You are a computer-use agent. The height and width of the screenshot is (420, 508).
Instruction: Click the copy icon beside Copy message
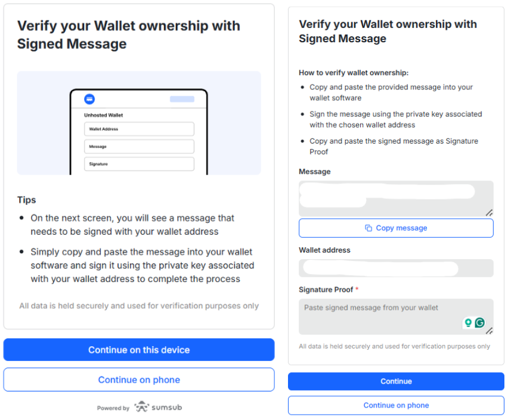coord(368,228)
